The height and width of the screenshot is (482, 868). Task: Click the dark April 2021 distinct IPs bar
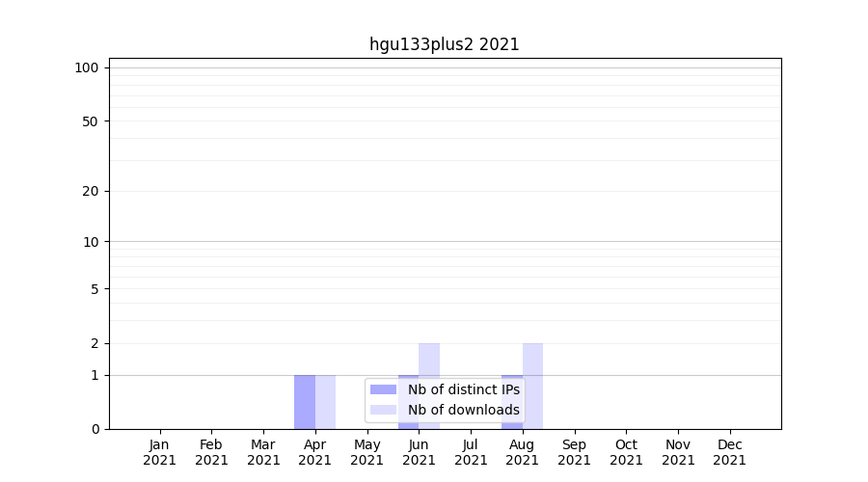tap(305, 402)
